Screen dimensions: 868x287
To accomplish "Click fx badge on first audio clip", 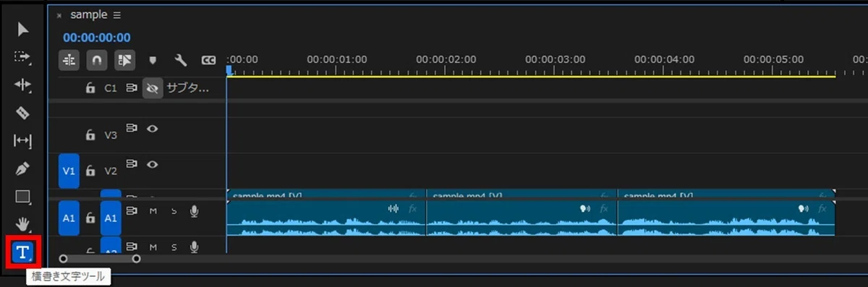I will [x=413, y=208].
